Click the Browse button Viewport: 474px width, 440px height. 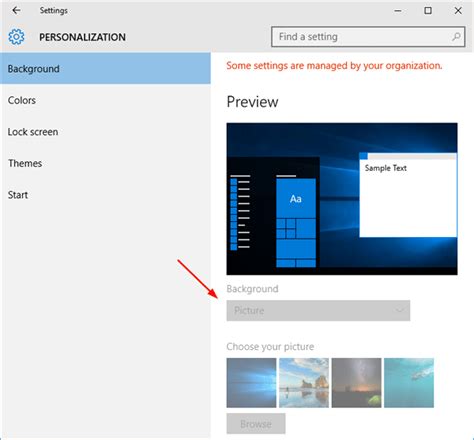pos(256,424)
